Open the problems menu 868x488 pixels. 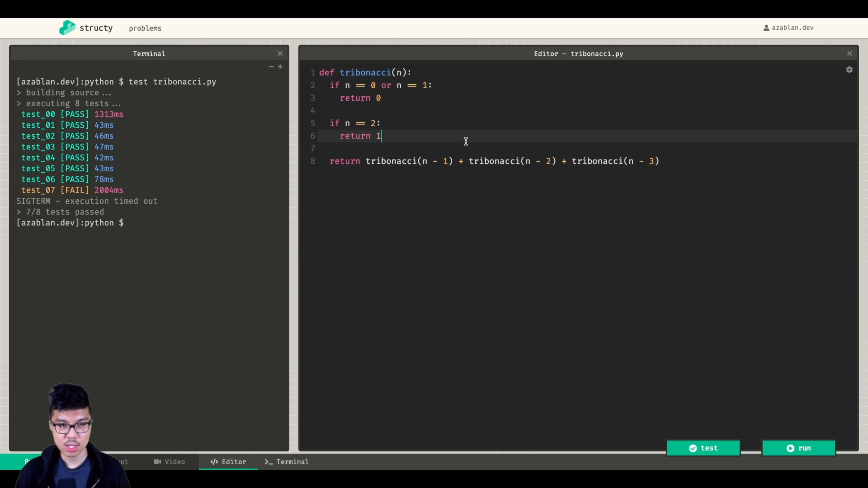tap(145, 28)
